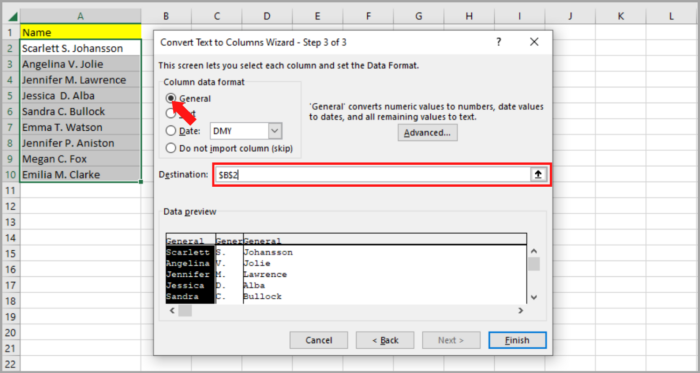
Task: Click cell Megan C. Fox
Action: point(80,159)
